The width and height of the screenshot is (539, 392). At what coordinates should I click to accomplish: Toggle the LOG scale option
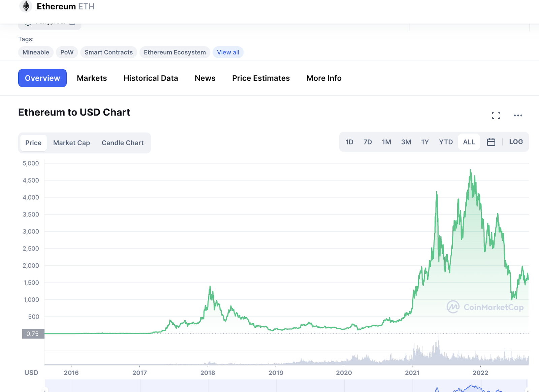pos(516,142)
